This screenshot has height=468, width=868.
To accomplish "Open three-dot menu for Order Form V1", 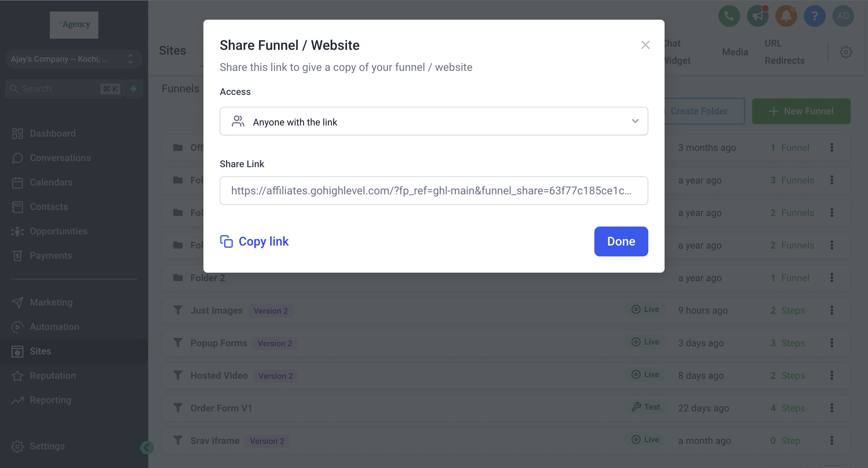I will click(x=832, y=408).
